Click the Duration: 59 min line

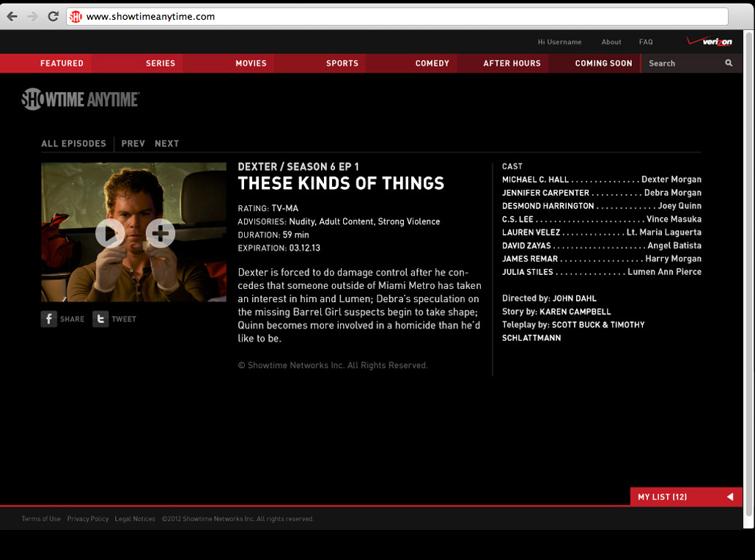[x=273, y=235]
